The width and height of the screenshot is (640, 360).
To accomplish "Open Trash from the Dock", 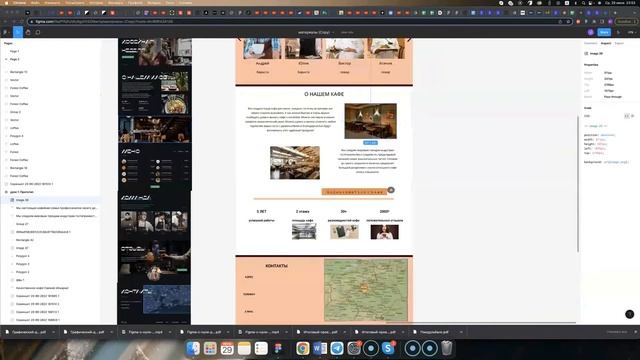I will [447, 348].
